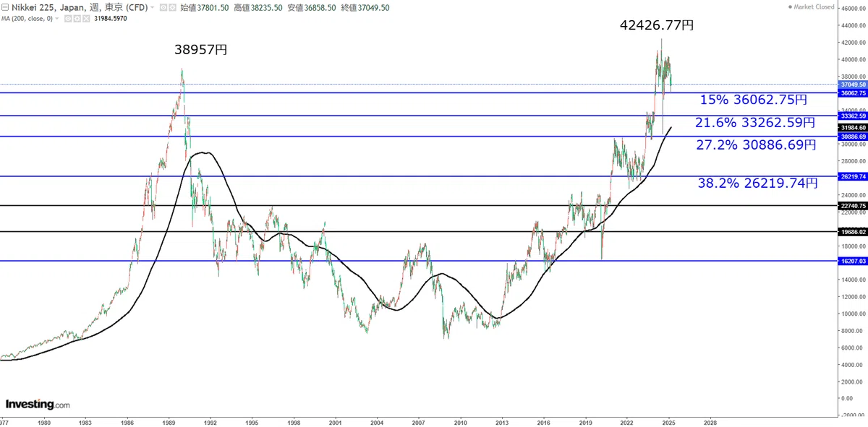The width and height of the screenshot is (868, 427).
Task: Collapse the Nikkei 225 legend box
Action: tap(4, 7)
